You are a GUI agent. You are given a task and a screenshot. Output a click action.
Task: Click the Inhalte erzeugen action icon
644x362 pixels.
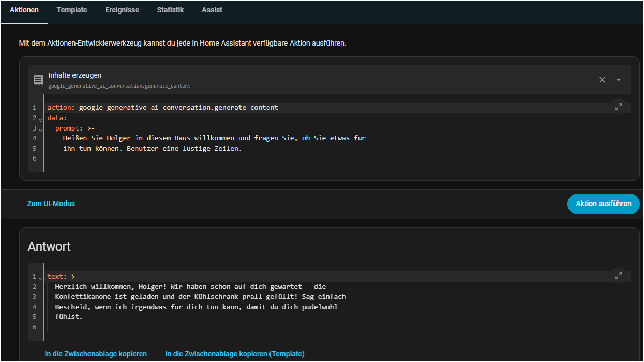click(x=38, y=80)
